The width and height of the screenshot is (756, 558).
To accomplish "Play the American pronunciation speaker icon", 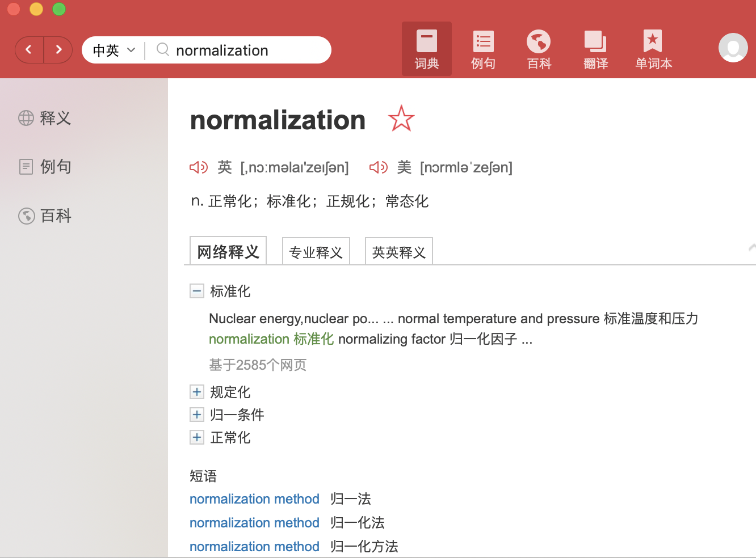I will [x=379, y=167].
